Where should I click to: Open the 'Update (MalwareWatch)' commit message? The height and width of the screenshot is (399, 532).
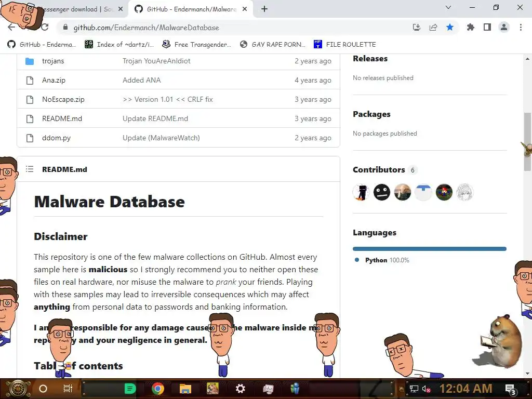pyautogui.click(x=161, y=138)
